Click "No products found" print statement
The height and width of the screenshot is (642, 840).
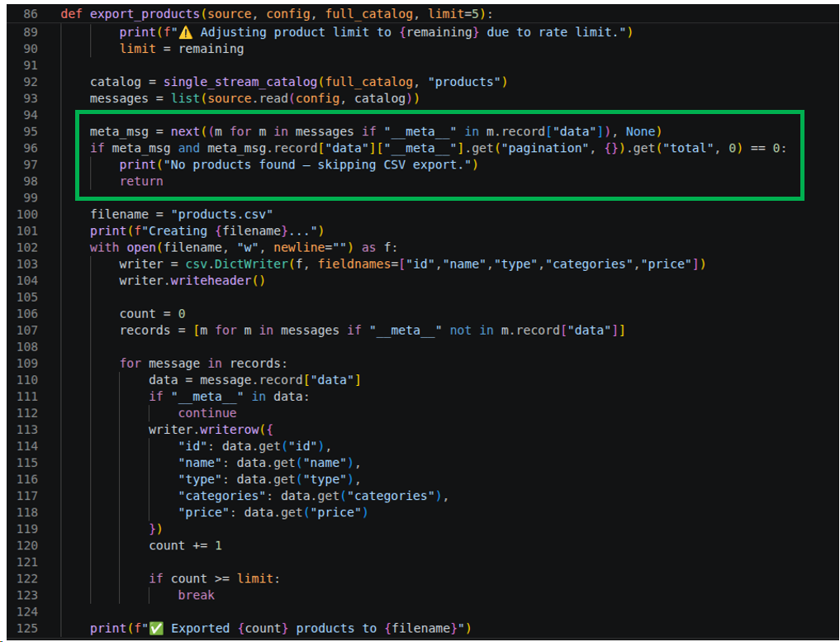pyautogui.click(x=298, y=165)
